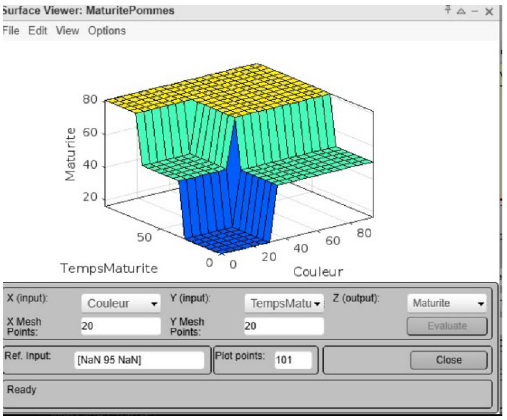Click the Y Mesh Points field
Screen dimensions: 507x420
coord(284,326)
